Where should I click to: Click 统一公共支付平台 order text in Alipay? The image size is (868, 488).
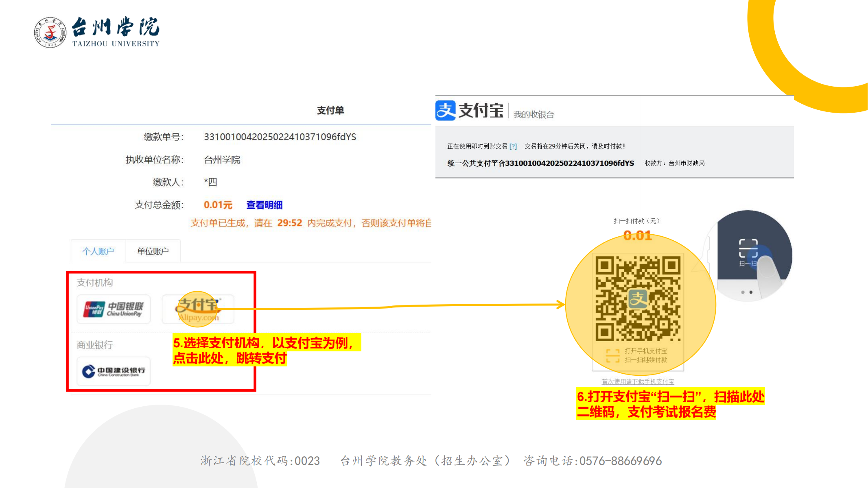point(540,163)
